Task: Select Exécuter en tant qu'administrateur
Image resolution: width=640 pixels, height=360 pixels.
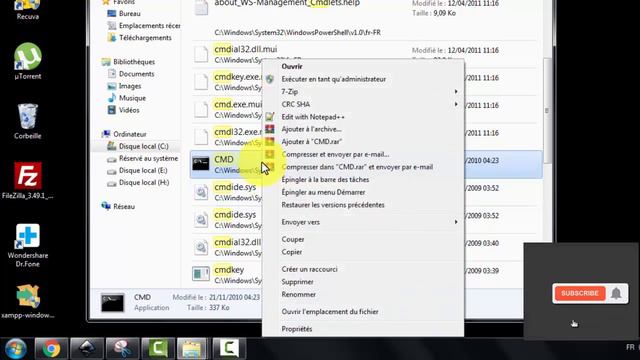Action: 333,79
